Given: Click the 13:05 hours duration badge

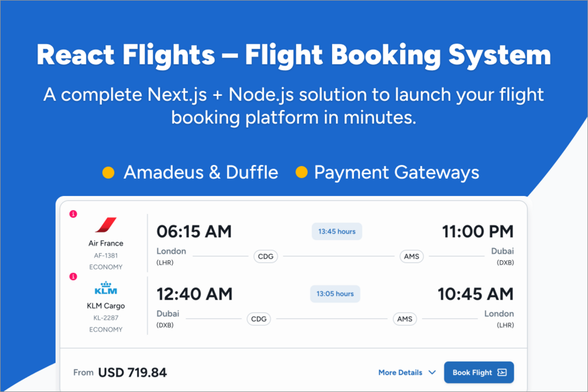Looking at the screenshot, I should coord(335,294).
